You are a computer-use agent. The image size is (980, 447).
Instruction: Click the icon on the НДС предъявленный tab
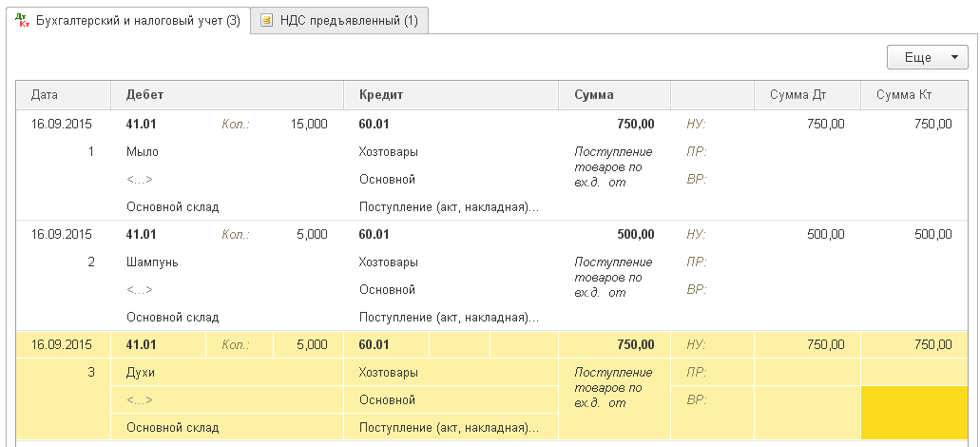pyautogui.click(x=267, y=21)
